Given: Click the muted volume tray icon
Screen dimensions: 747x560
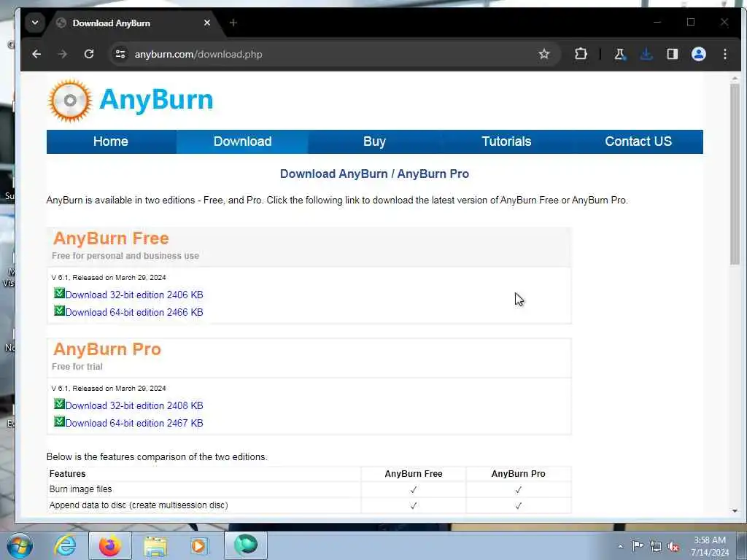Looking at the screenshot, I should pos(673,547).
